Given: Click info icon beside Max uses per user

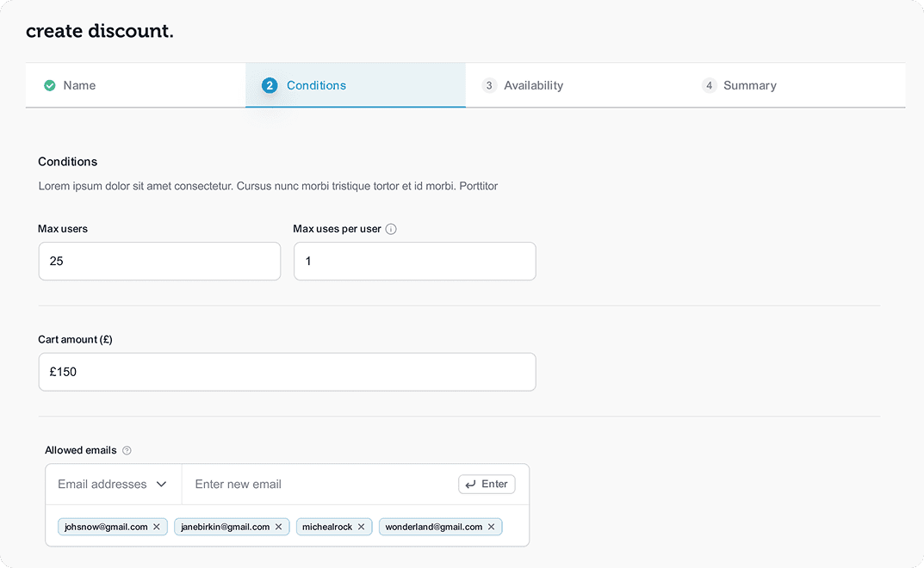Looking at the screenshot, I should point(391,229).
